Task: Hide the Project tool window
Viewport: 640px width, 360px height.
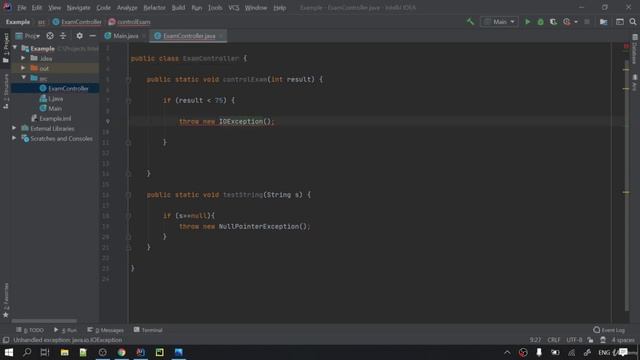Action: [93, 36]
